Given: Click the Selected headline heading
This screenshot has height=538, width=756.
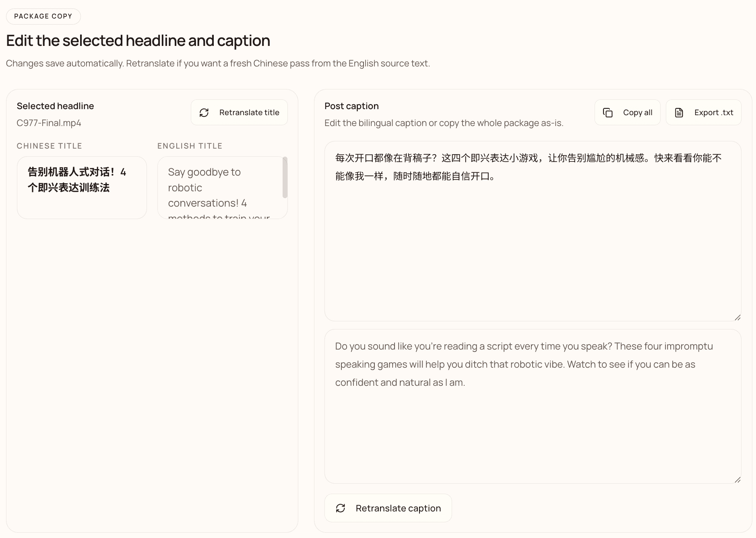Looking at the screenshot, I should click(x=55, y=106).
